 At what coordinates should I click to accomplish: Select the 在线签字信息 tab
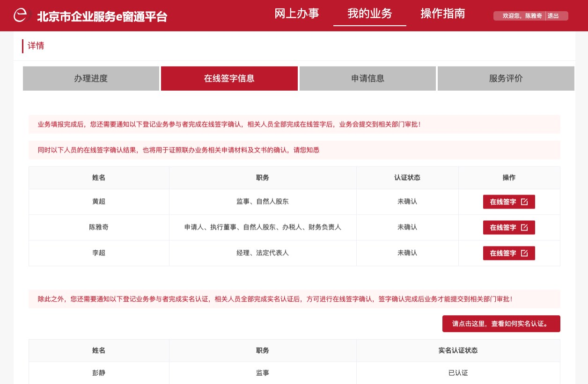tap(229, 79)
